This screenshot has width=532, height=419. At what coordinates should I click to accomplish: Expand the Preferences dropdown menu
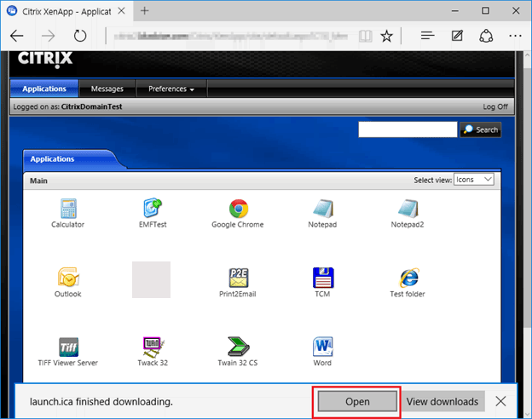coord(171,89)
